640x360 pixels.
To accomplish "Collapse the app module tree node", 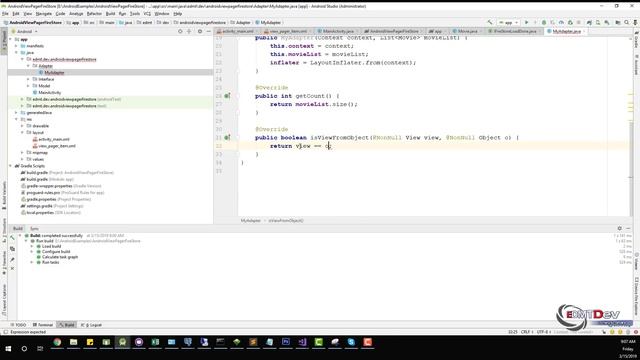I will (11, 40).
